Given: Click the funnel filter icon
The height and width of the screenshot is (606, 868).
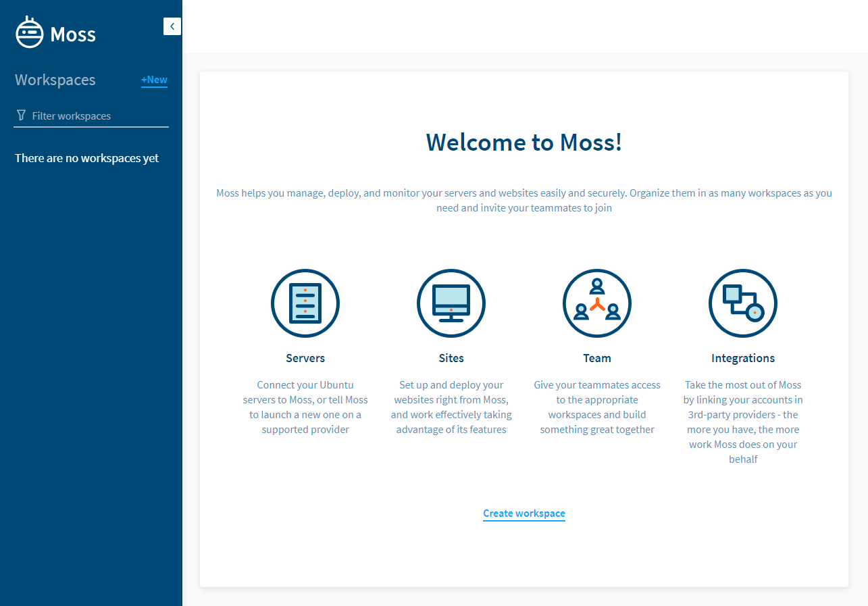Looking at the screenshot, I should click(x=21, y=116).
